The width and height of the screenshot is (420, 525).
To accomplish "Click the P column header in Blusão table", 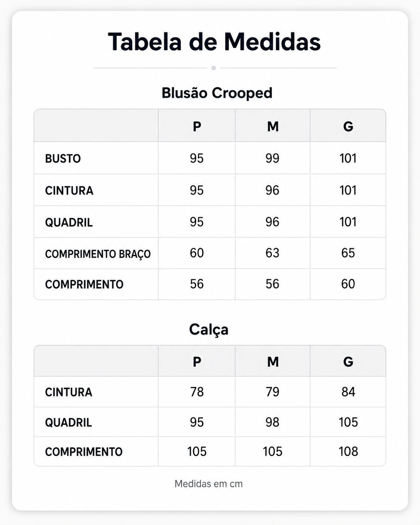I will point(197,127).
